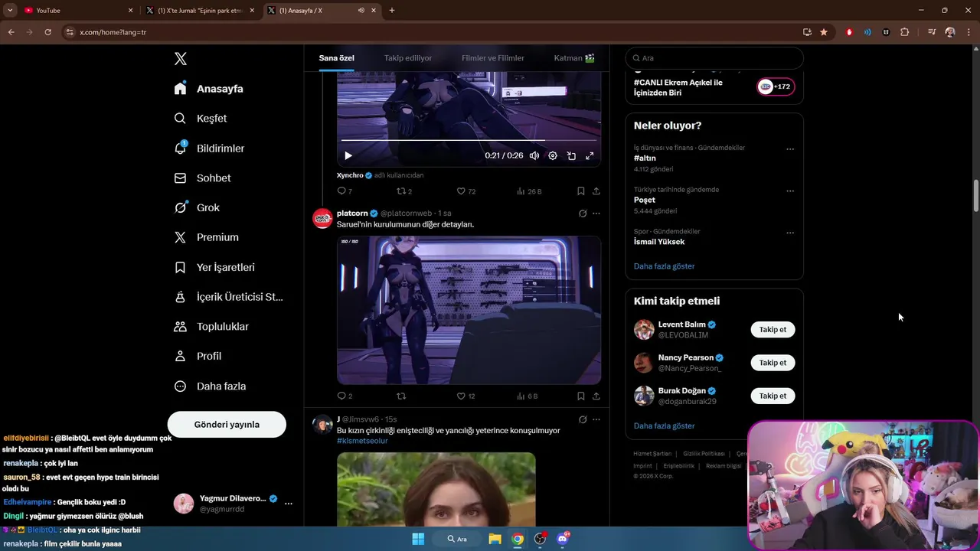Open platcorn post image

(469, 310)
